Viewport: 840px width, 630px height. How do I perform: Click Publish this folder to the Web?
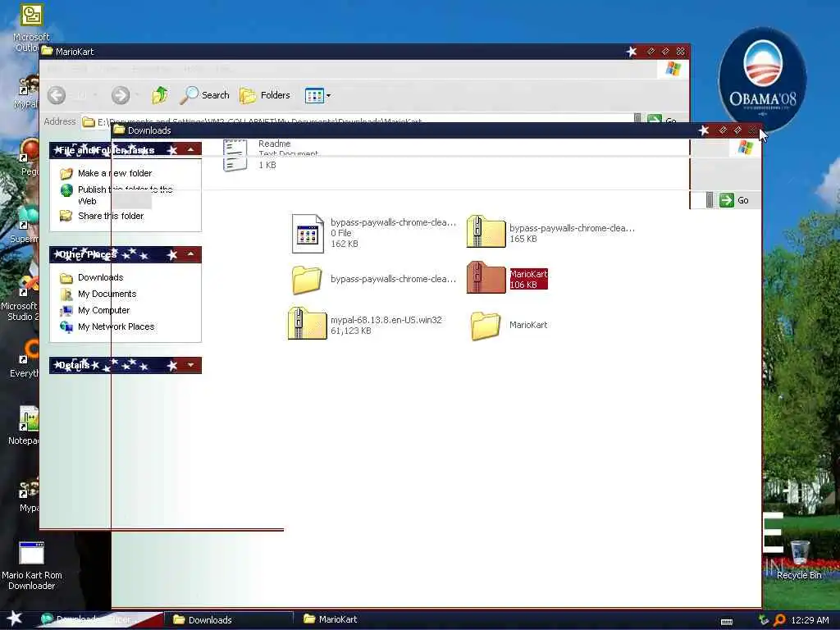pyautogui.click(x=125, y=195)
